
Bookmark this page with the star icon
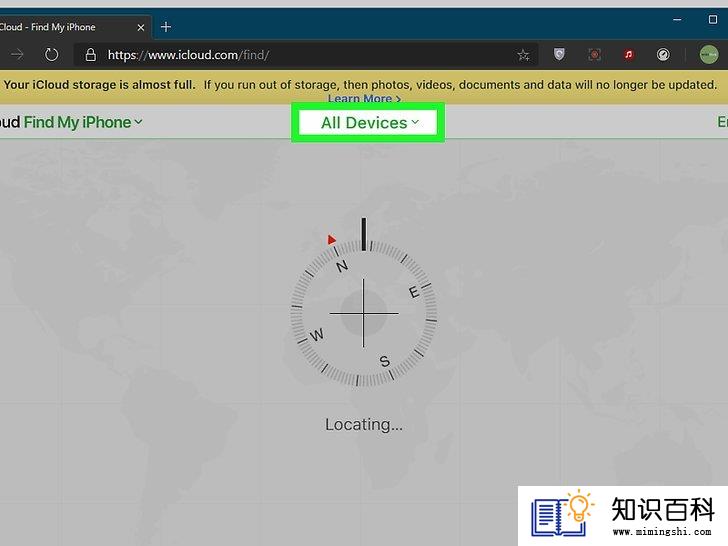(523, 55)
